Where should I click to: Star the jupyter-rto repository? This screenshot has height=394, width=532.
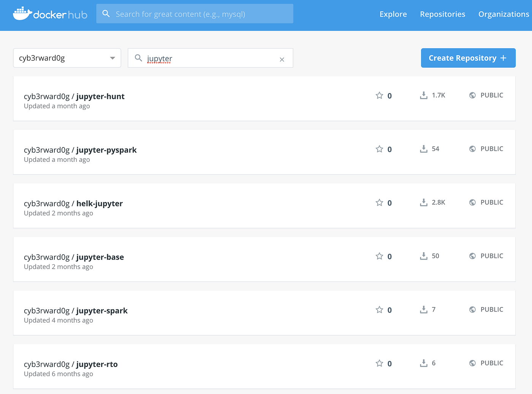pyautogui.click(x=379, y=363)
